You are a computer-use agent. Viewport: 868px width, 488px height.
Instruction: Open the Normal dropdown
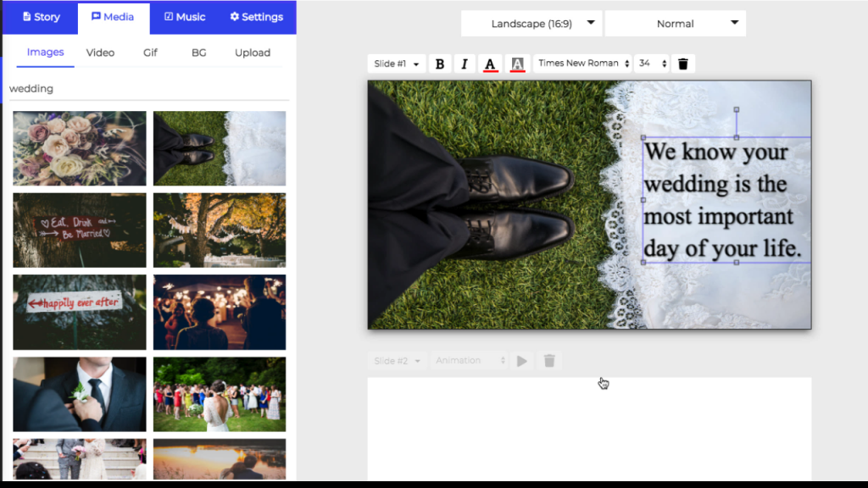(x=676, y=24)
